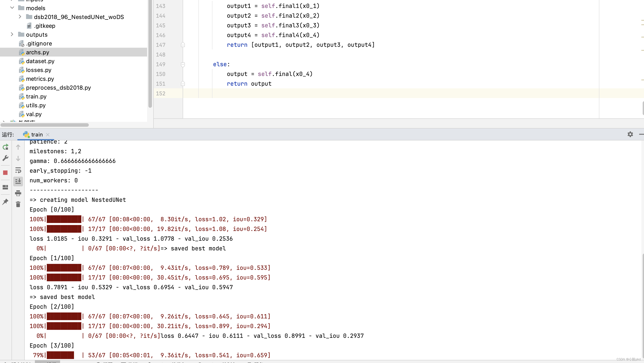Viewport: 644px width, 363px height.
Task: Click fold end marker at line 151
Action: click(x=183, y=83)
